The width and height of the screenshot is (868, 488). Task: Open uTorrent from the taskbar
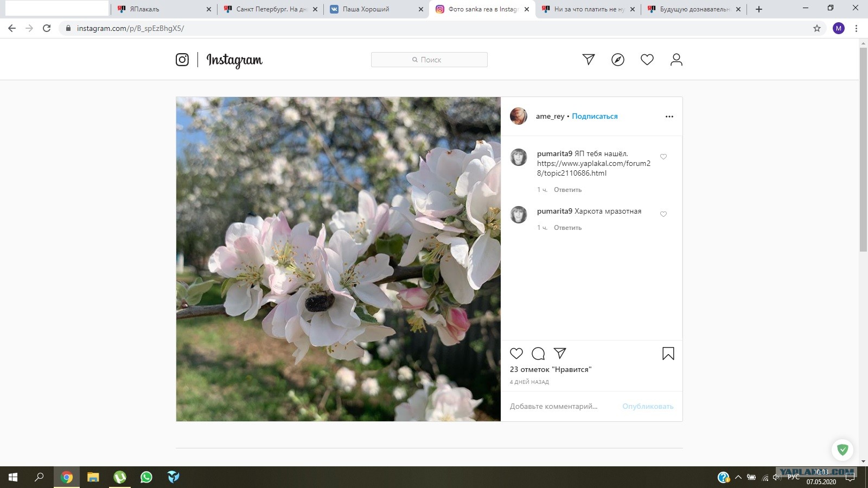[120, 477]
